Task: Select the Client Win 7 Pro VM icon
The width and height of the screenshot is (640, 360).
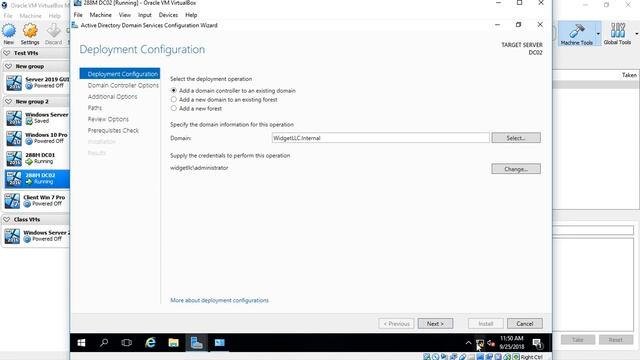Action: click(12, 201)
